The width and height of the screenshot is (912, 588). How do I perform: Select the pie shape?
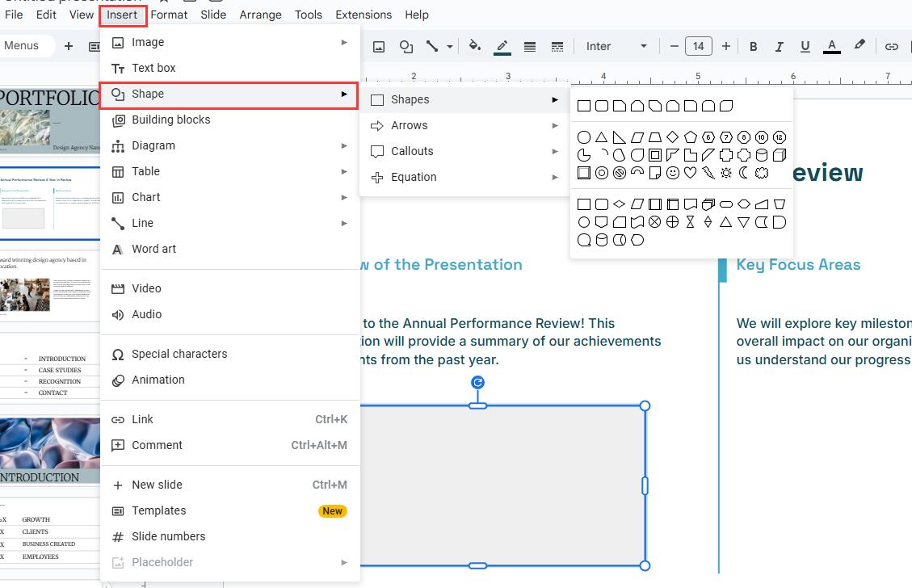coord(584,155)
